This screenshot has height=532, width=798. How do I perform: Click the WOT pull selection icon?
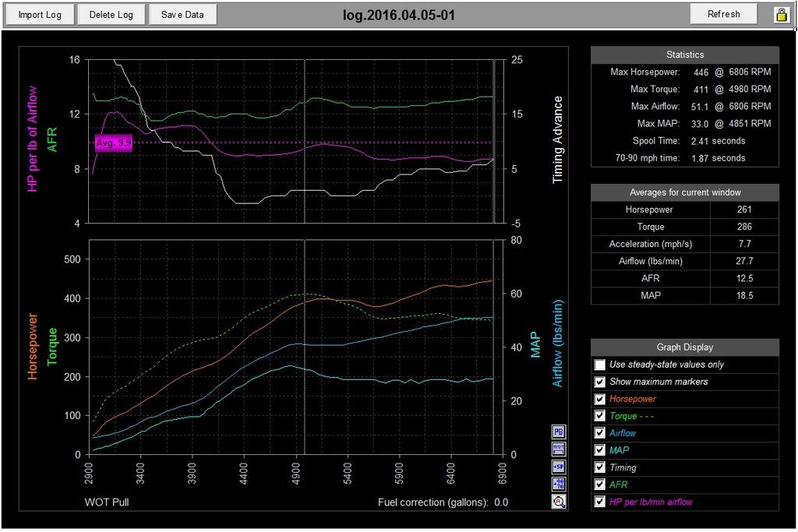click(558, 449)
